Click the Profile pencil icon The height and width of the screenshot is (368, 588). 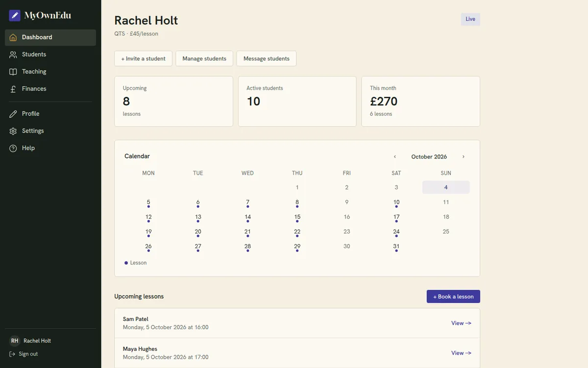click(x=13, y=114)
